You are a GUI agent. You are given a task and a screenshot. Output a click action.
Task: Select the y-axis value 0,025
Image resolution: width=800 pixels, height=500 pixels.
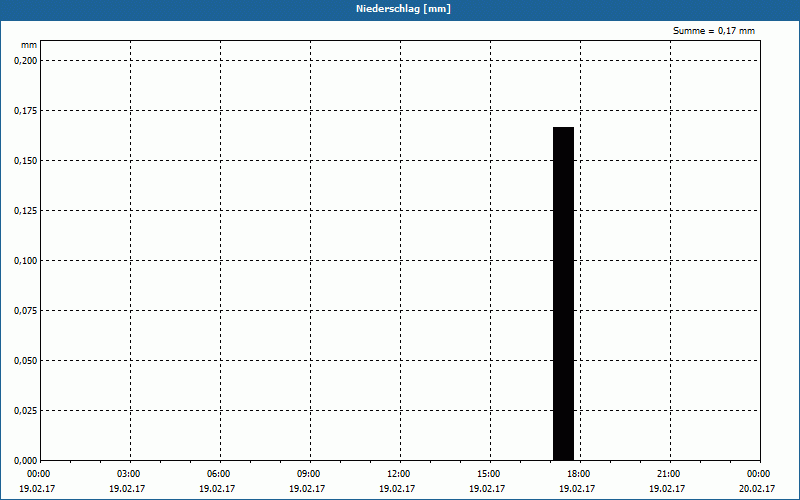(26, 411)
